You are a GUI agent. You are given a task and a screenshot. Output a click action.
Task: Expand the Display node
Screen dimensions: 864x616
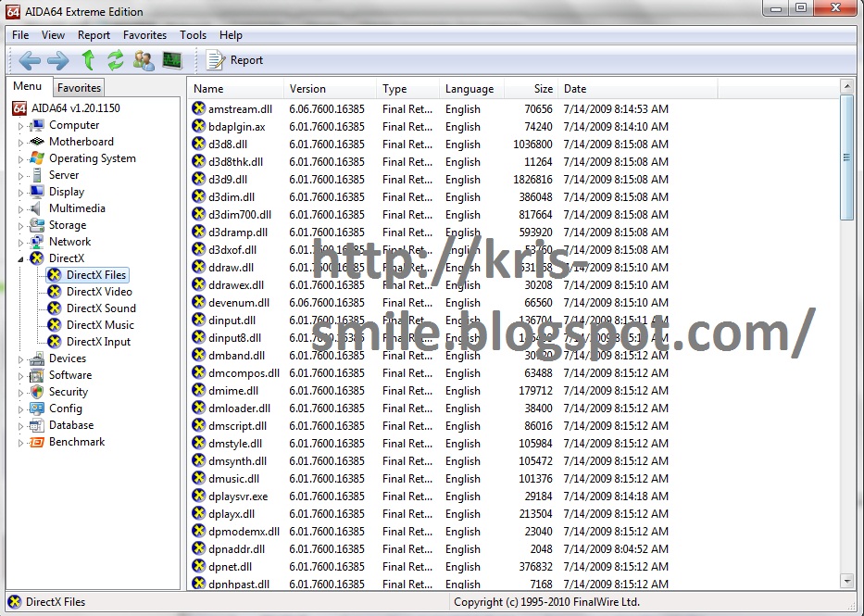[x=20, y=193]
